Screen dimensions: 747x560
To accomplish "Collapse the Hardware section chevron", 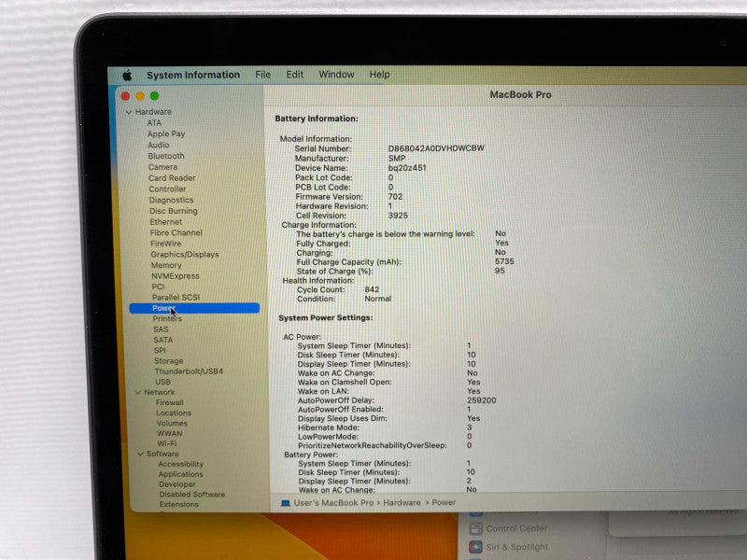I will tap(129, 112).
